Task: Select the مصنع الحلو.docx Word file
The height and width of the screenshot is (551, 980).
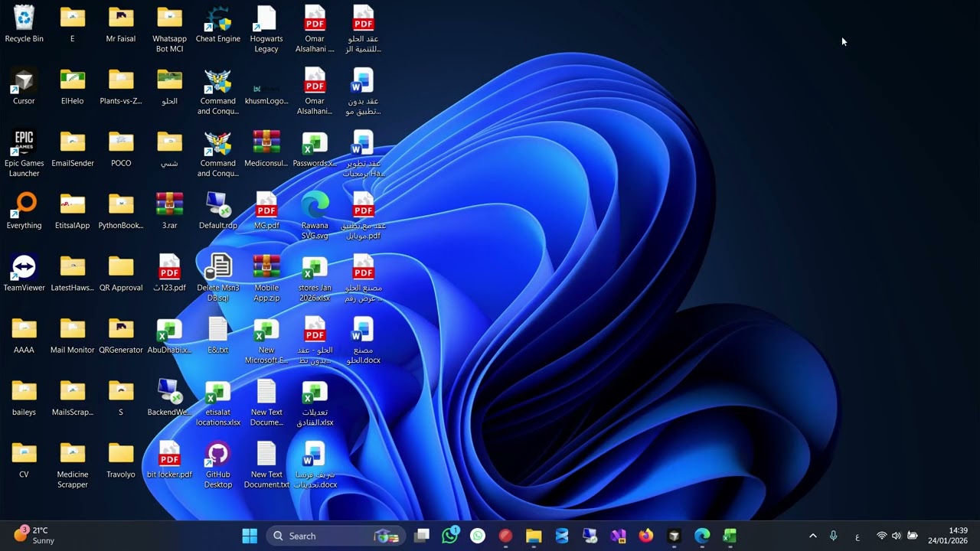Action: tap(363, 341)
